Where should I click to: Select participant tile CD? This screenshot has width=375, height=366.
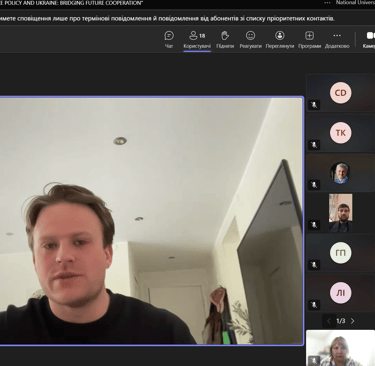(x=340, y=93)
